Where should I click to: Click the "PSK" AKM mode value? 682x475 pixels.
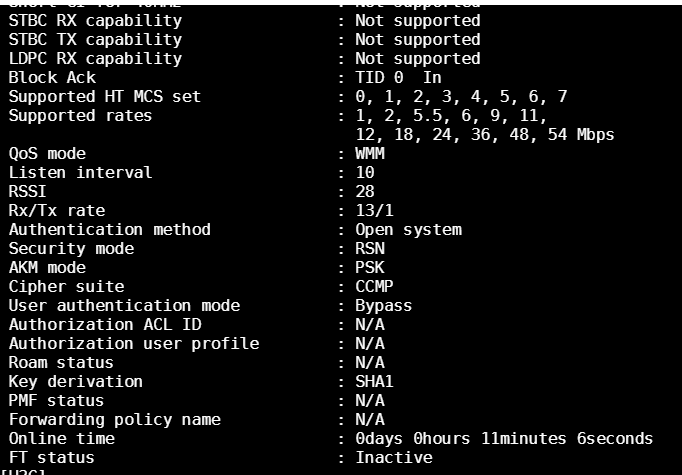pyautogui.click(x=370, y=267)
